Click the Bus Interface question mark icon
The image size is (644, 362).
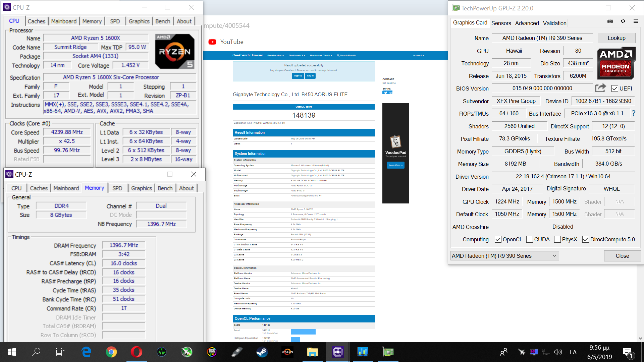634,113
